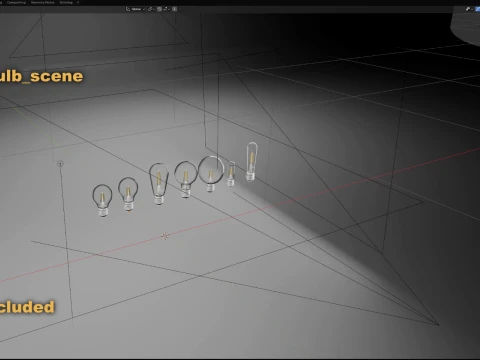The width and height of the screenshot is (480, 360).
Task: Open the transform pivot point dropdown
Action: tap(151, 9)
